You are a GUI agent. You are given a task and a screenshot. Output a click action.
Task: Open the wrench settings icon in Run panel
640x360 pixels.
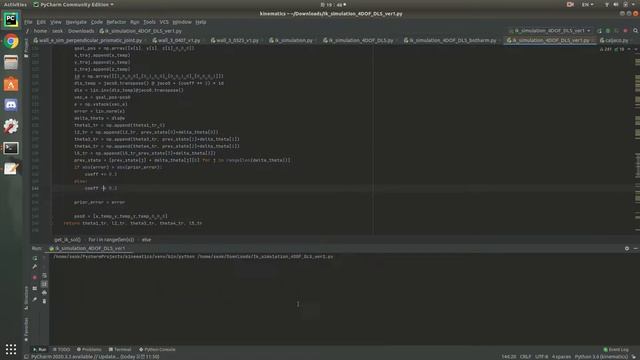point(35,267)
